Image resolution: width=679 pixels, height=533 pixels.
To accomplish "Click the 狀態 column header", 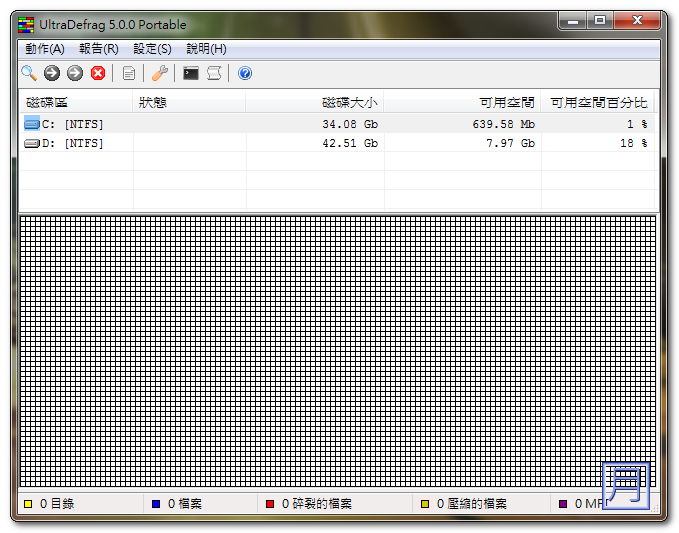I will click(x=189, y=103).
